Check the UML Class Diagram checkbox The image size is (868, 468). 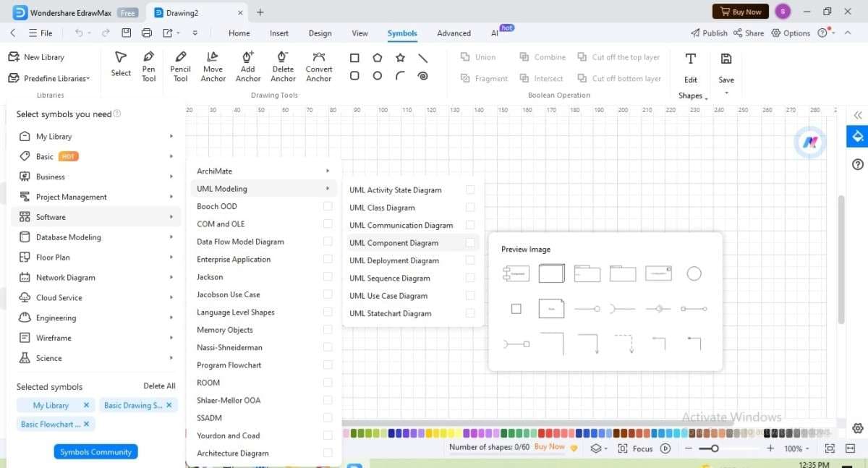[x=470, y=208]
